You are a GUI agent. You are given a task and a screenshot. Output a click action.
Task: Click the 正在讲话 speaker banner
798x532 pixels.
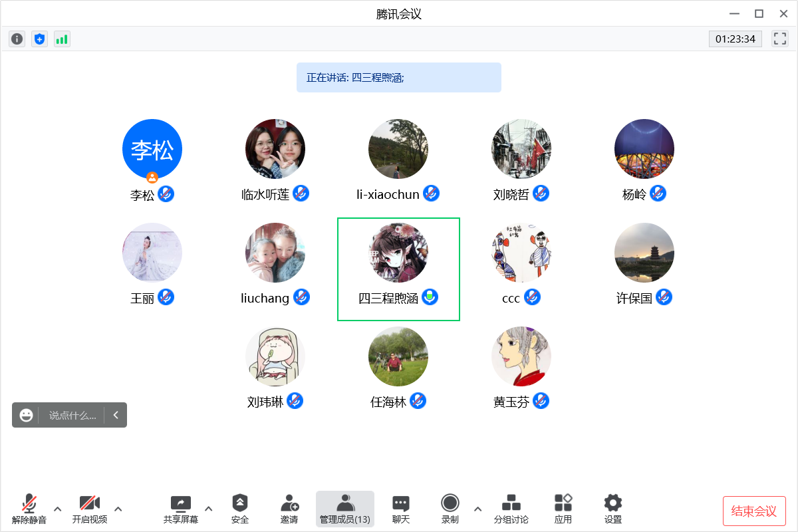click(399, 77)
